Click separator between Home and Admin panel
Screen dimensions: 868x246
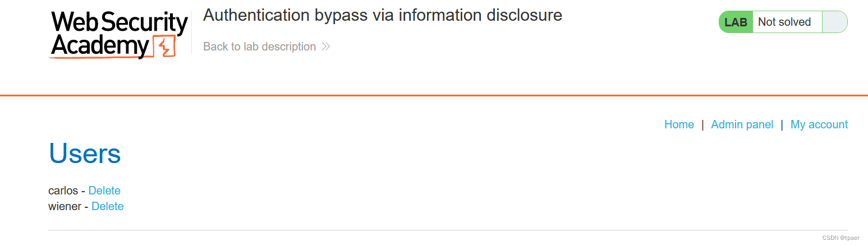(702, 124)
